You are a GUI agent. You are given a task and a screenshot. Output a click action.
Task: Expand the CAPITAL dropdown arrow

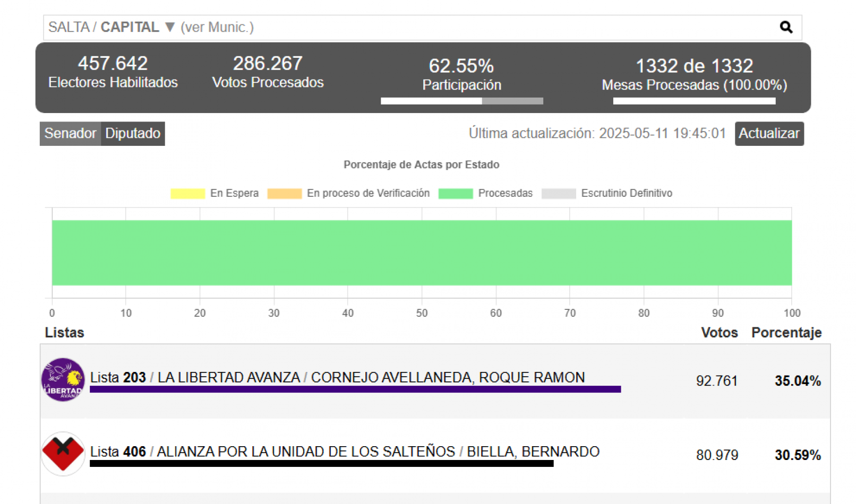170,27
